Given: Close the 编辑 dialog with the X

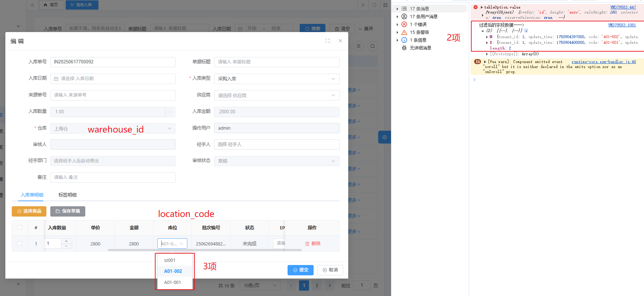Looking at the screenshot, I should (340, 41).
